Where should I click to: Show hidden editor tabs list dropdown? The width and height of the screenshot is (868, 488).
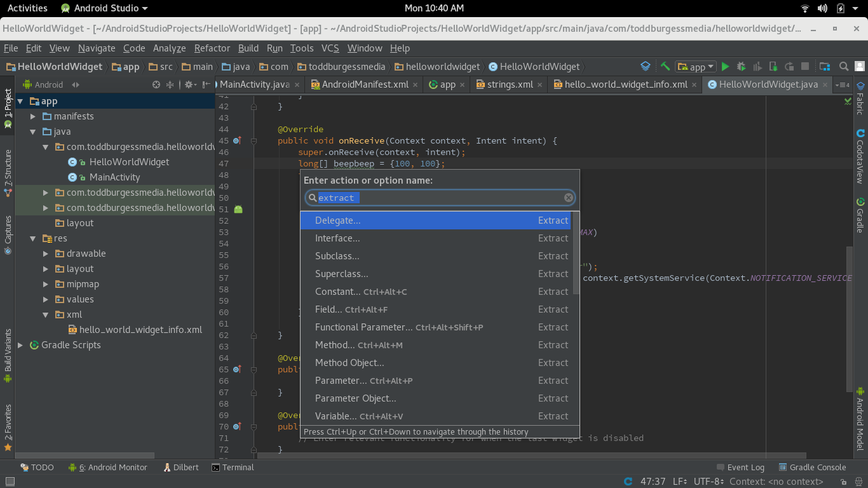pyautogui.click(x=843, y=85)
